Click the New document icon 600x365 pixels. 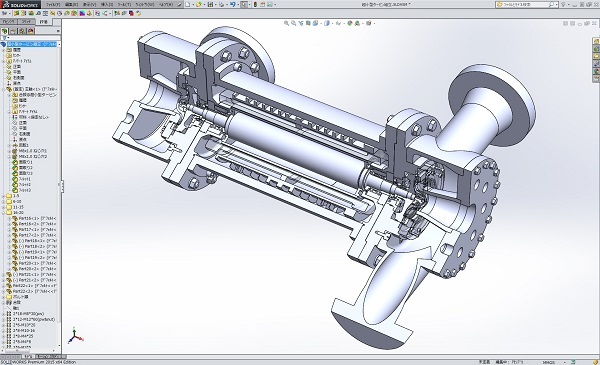188,5
